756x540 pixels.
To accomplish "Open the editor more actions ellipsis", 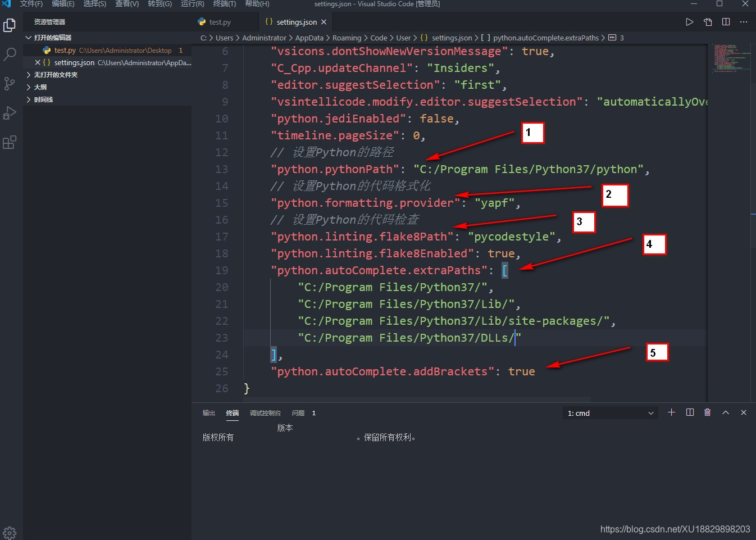I will tap(744, 21).
